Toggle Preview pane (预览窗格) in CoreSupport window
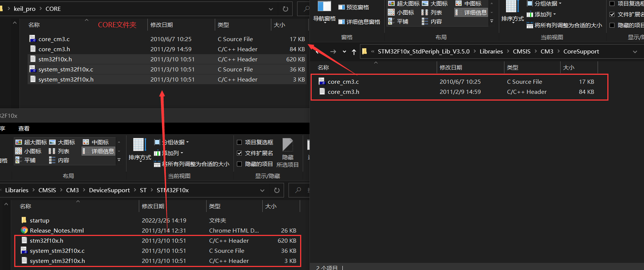This screenshot has height=270, width=644. click(354, 7)
